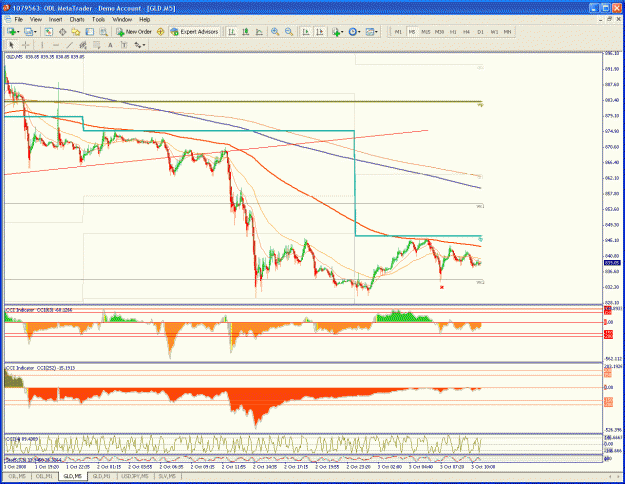Viewport: 625px width, 484px height.
Task: Click the New Chart toolbar icon
Action: coord(11,31)
